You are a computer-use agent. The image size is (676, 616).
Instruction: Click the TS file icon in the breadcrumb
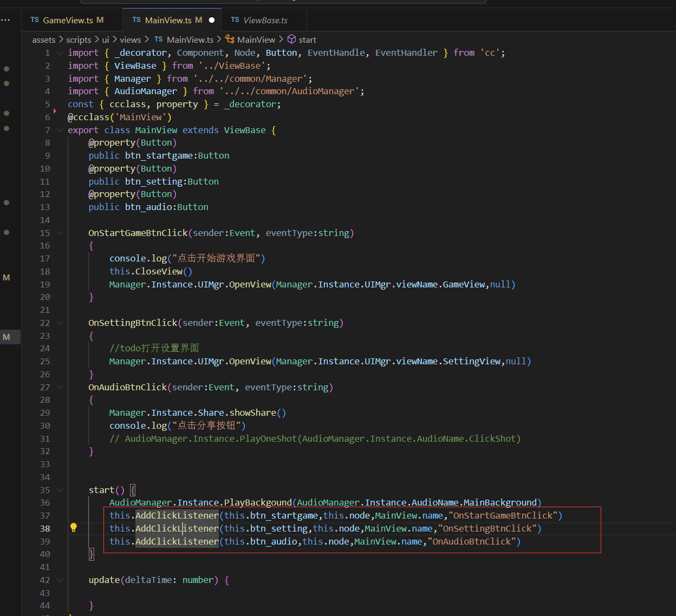click(158, 40)
